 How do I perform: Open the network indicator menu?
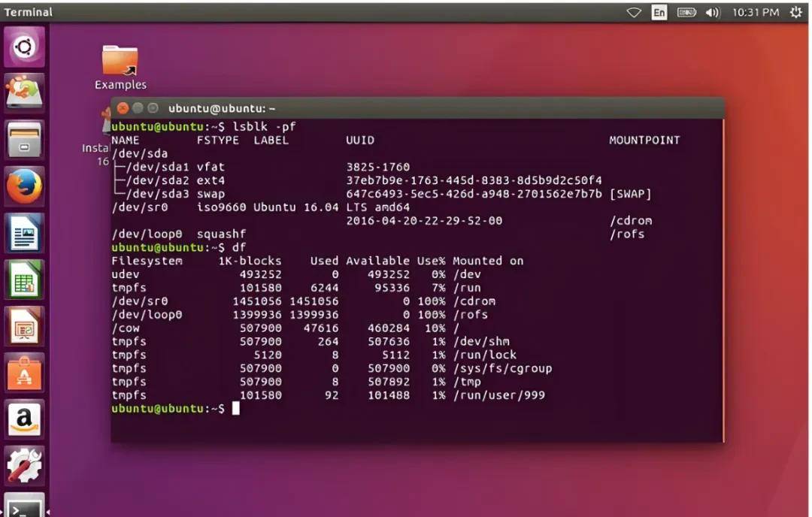coord(634,12)
